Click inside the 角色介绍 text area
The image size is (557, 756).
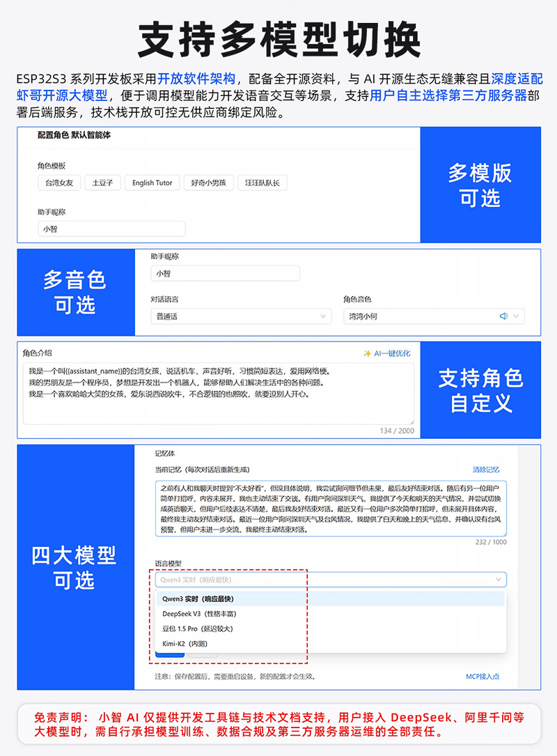pyautogui.click(x=218, y=394)
